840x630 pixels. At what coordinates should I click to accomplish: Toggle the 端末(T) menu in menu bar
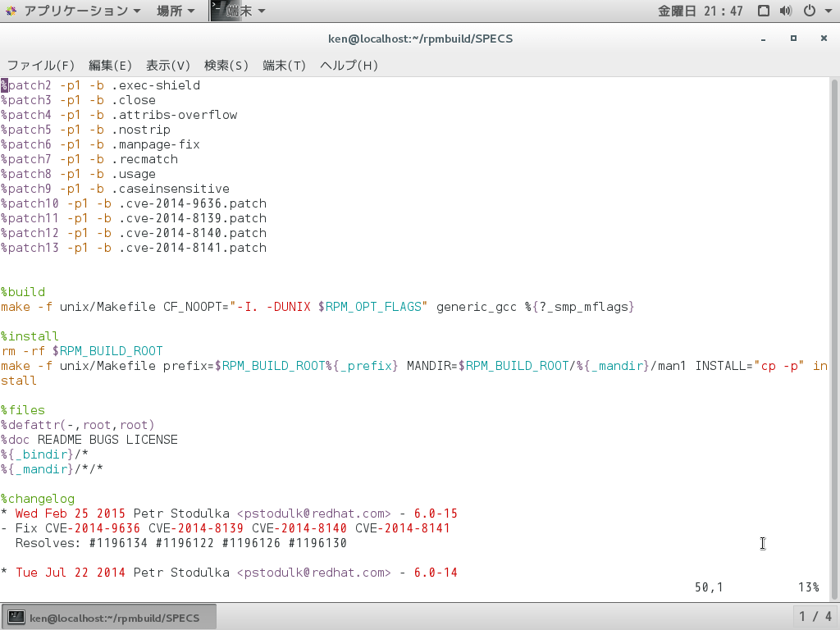point(285,65)
